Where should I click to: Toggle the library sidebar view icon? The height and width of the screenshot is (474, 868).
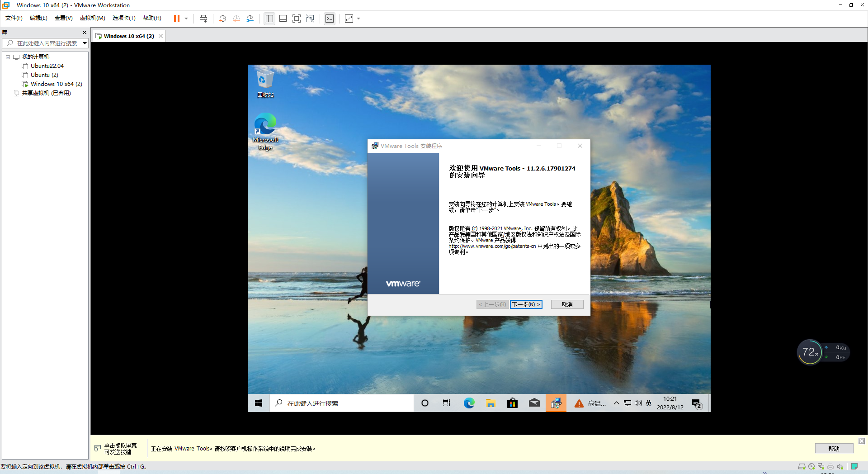tap(269, 19)
